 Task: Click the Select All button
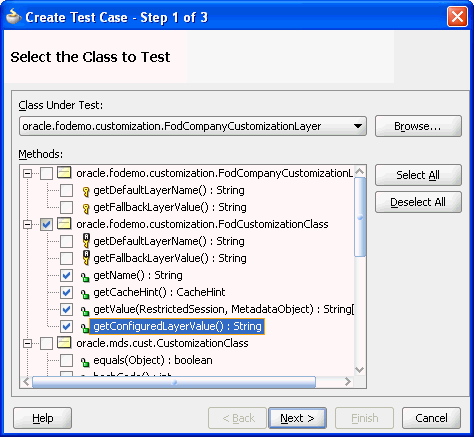click(418, 175)
